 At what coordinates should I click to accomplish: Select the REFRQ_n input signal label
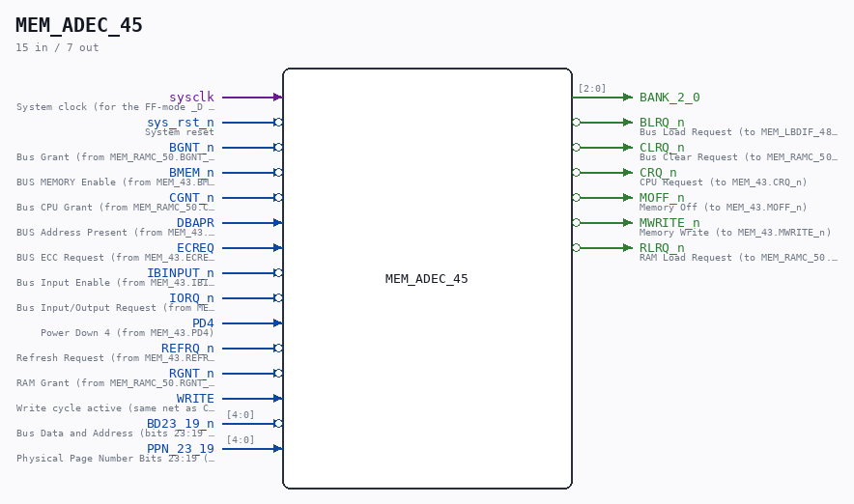click(188, 349)
